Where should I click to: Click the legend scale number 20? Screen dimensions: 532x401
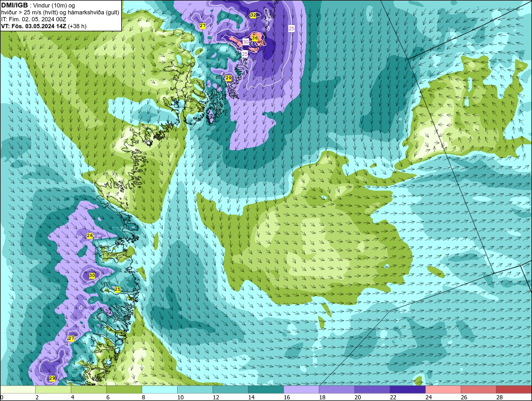click(x=358, y=397)
